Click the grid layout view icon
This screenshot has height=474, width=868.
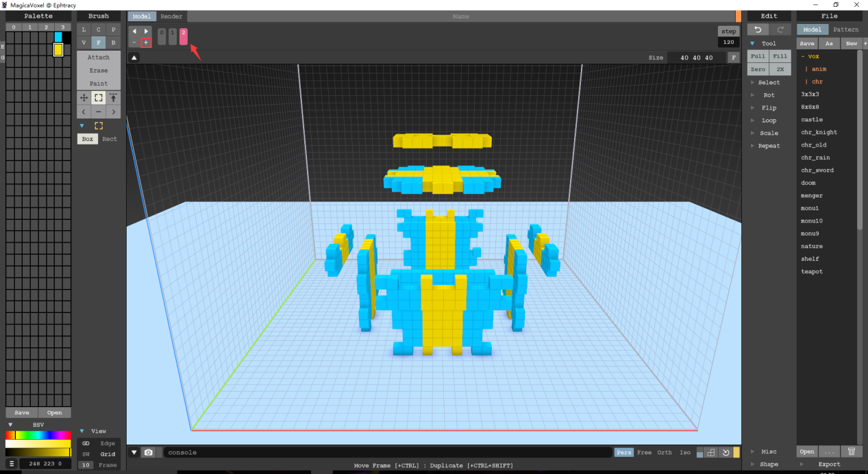pos(712,453)
